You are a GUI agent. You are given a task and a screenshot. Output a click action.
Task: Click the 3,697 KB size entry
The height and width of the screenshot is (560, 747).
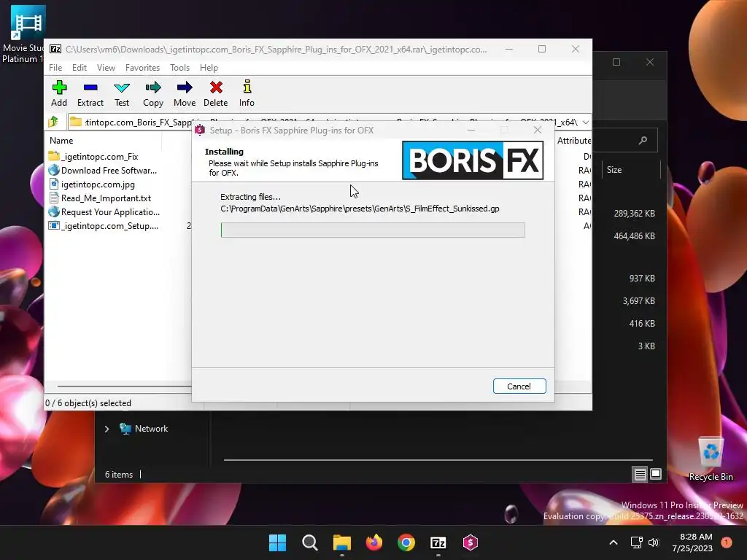[x=638, y=301]
